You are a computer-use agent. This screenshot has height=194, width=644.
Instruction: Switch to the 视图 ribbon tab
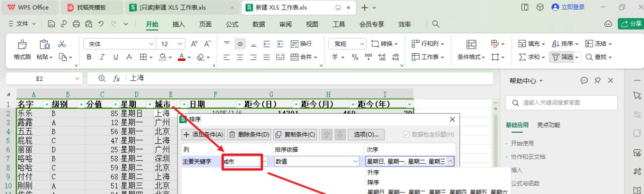[x=312, y=24]
